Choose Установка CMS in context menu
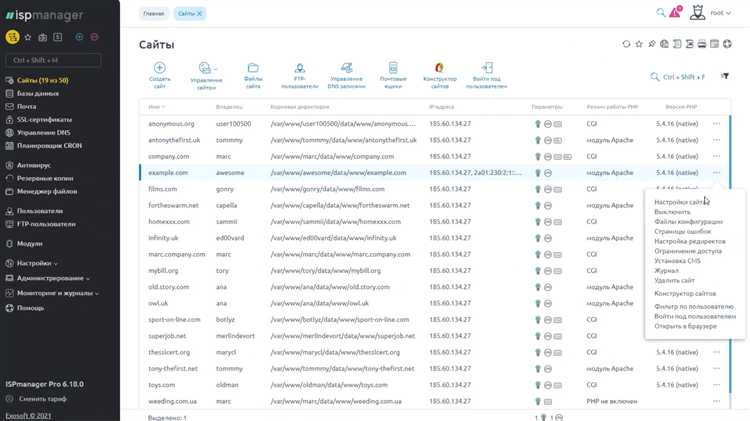The height and width of the screenshot is (421, 750). (677, 261)
